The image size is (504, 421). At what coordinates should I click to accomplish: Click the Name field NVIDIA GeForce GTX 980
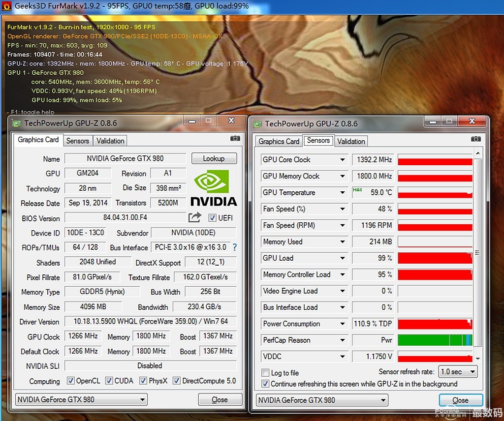[x=125, y=158]
